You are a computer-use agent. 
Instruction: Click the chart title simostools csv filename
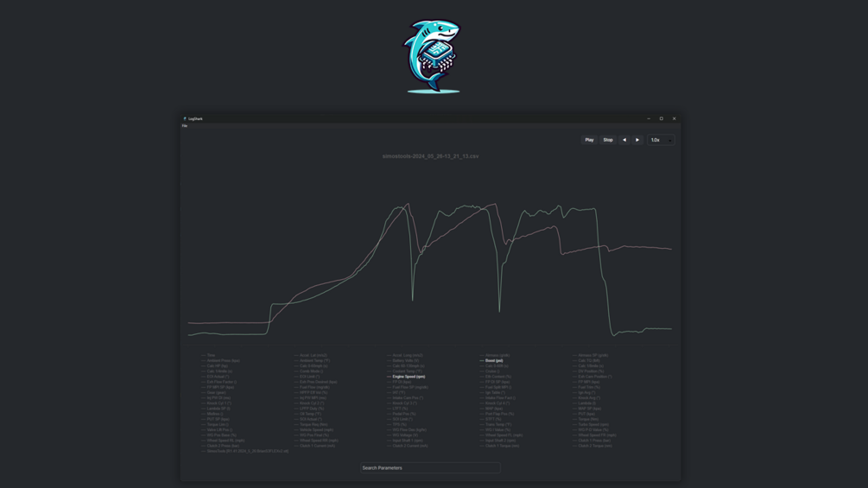tap(430, 156)
